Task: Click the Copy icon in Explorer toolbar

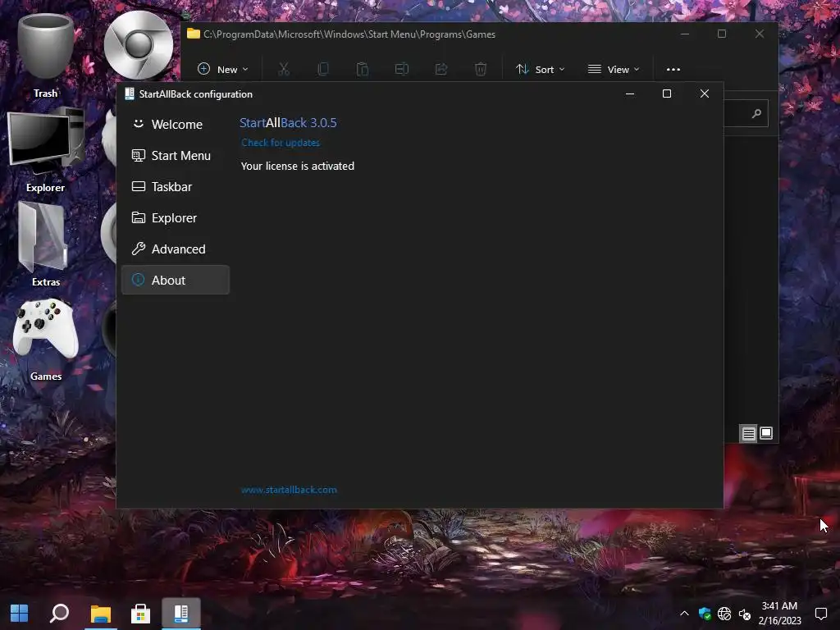Action: coord(323,69)
